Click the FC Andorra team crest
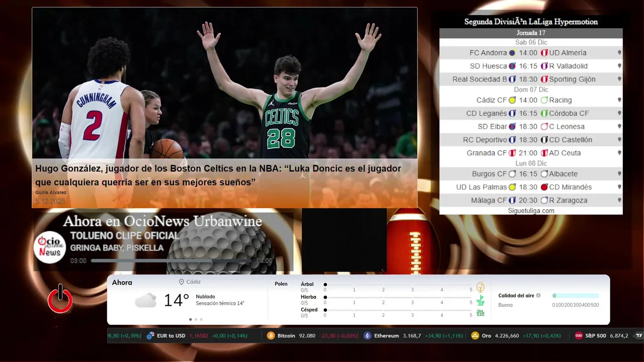The height and width of the screenshot is (362, 644). click(512, 53)
